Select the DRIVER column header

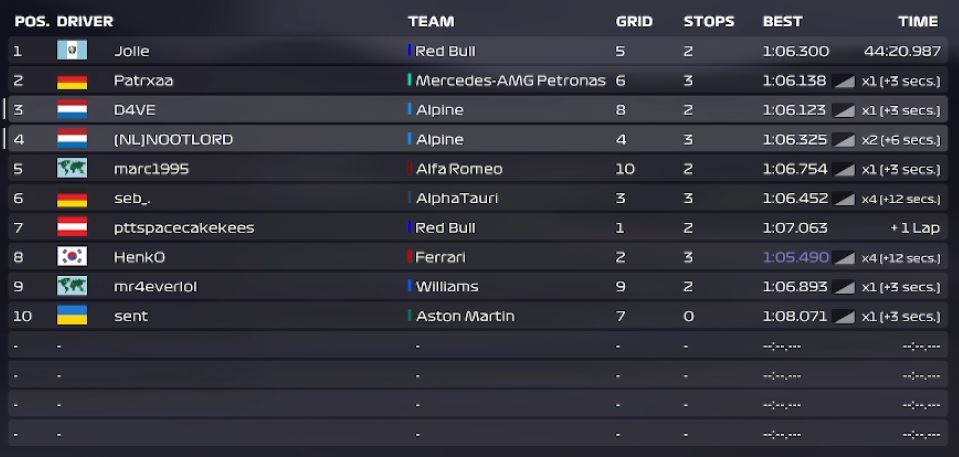85,21
